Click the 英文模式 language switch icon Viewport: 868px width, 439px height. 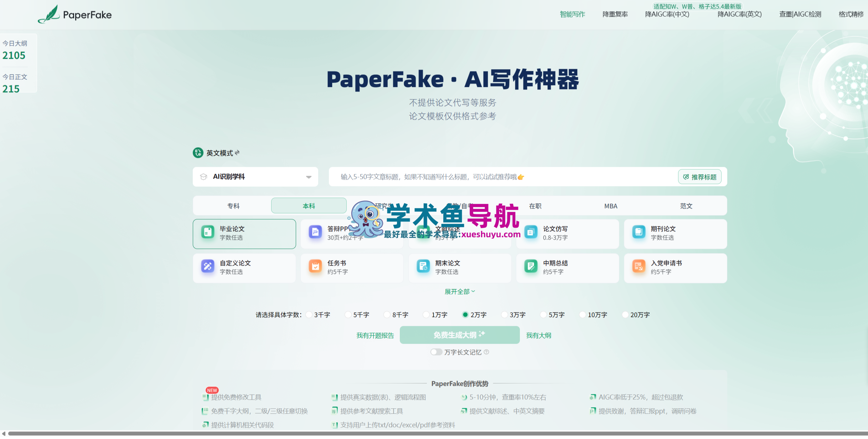click(x=198, y=153)
